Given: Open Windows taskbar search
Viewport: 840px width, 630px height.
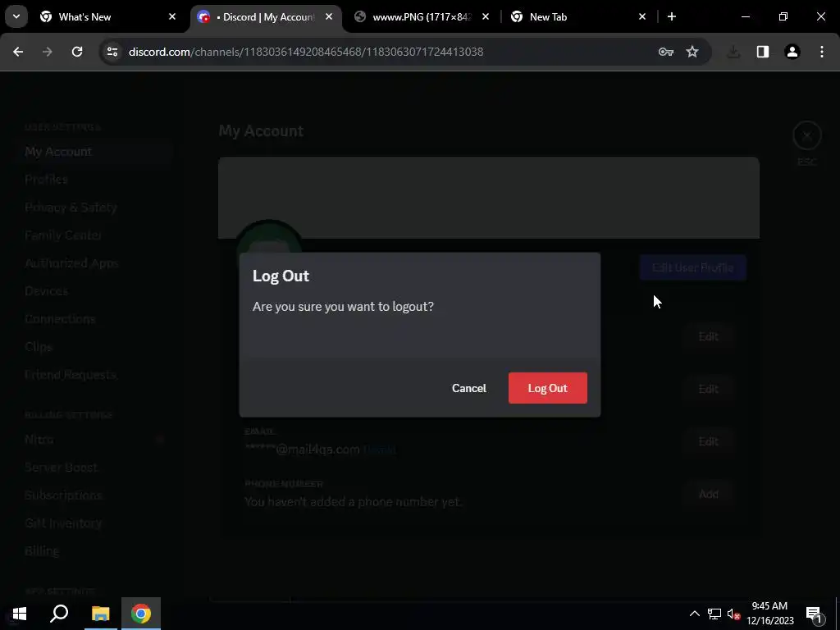Looking at the screenshot, I should coord(59,614).
